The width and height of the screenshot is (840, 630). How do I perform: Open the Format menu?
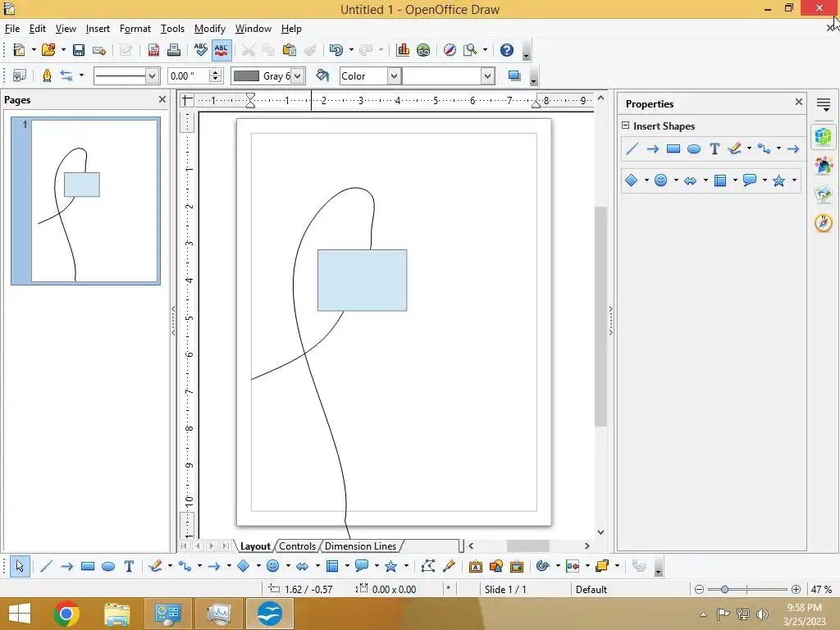coord(135,29)
